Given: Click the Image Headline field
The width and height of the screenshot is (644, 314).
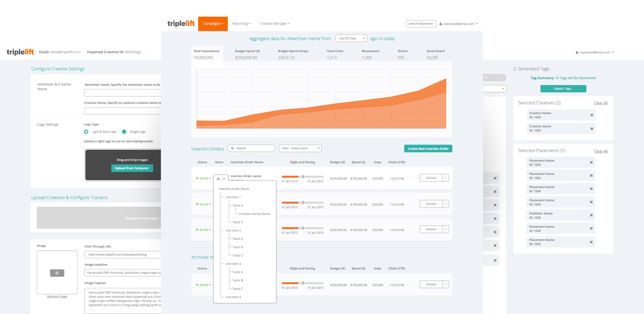Looking at the screenshot, I should click(x=123, y=273).
